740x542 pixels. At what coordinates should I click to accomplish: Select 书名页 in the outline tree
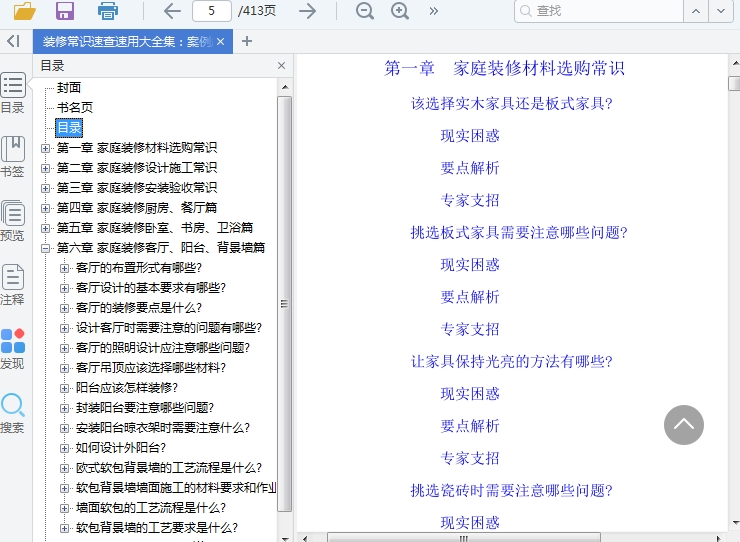(x=75, y=108)
